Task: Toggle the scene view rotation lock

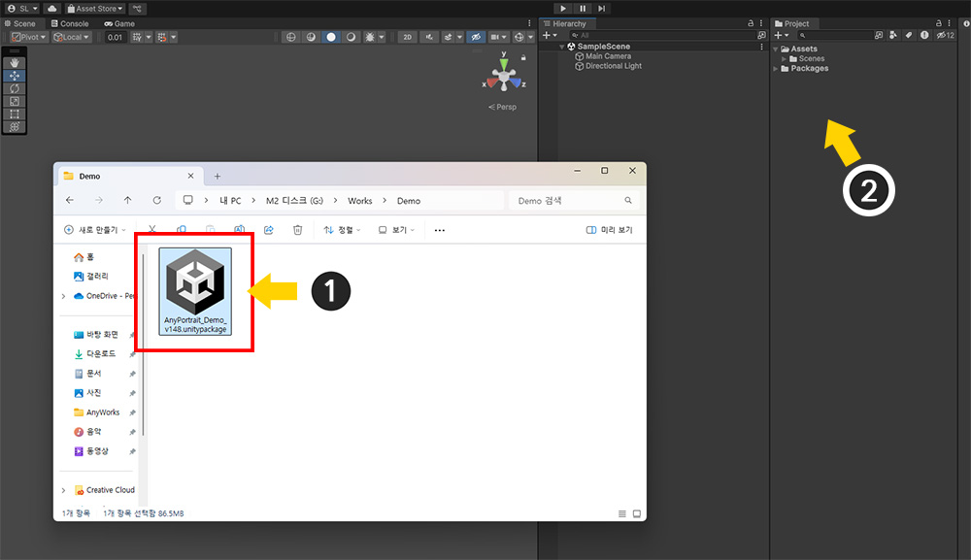Action: click(523, 57)
